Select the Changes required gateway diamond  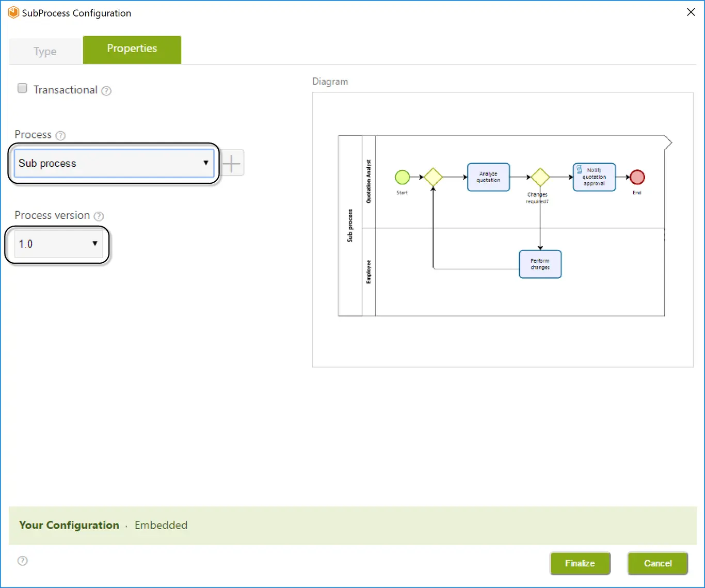(540, 177)
